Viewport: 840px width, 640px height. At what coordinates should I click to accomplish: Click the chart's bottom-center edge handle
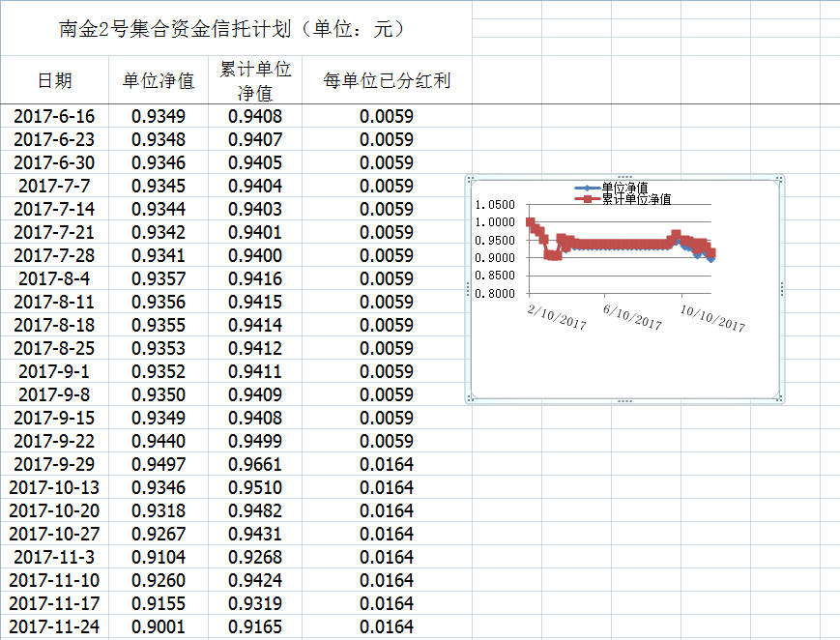(x=624, y=400)
